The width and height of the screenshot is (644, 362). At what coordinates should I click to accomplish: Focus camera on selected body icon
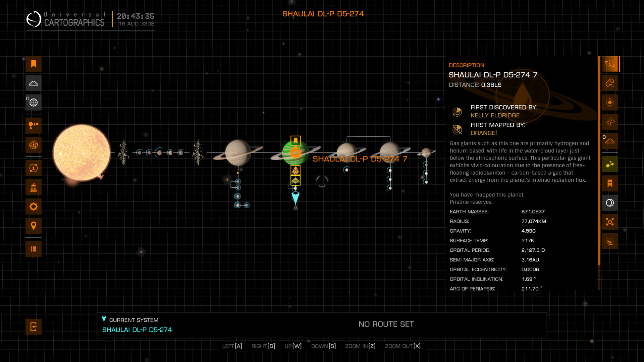click(610, 222)
